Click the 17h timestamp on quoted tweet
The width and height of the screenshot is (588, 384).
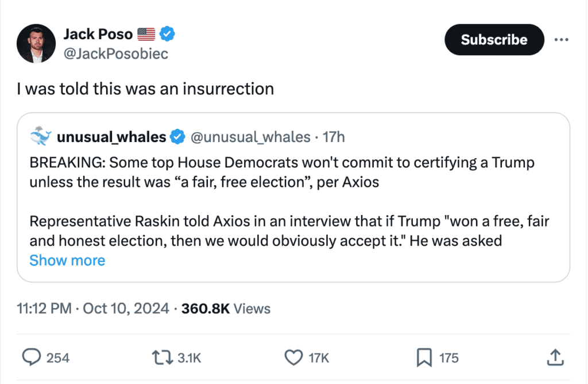click(334, 137)
